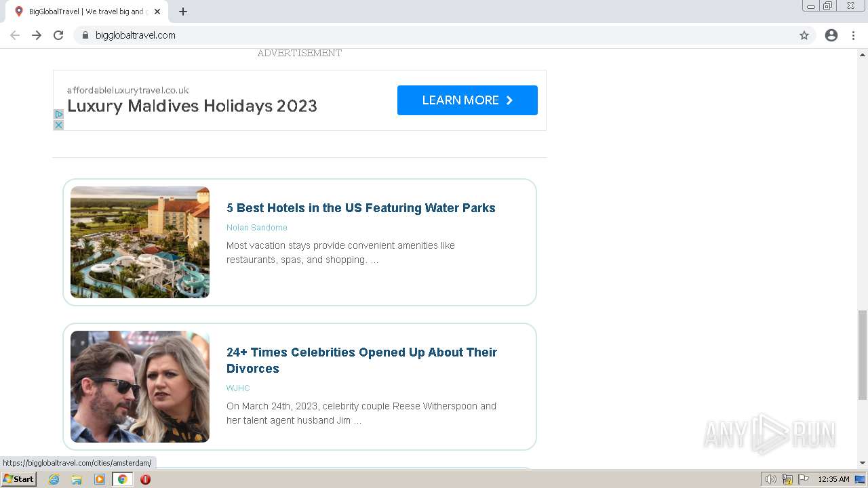Open the Chrome profile avatar menu
Screen dimensions: 868x488
[831, 35]
